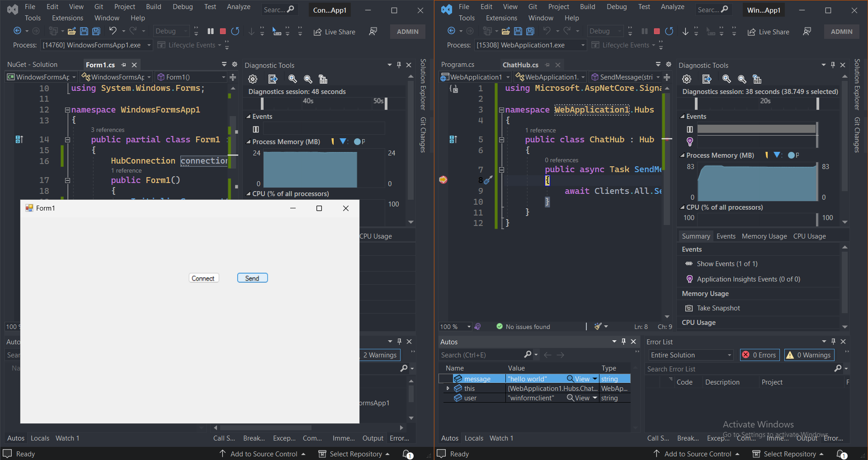Toggle the 0 Warnings filter in Error List

click(x=809, y=355)
